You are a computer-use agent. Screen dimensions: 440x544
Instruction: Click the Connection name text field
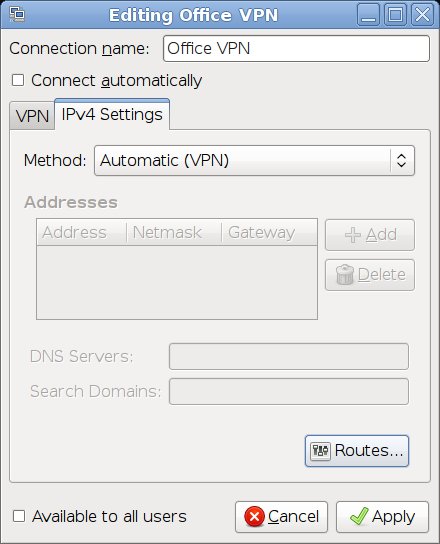click(296, 49)
